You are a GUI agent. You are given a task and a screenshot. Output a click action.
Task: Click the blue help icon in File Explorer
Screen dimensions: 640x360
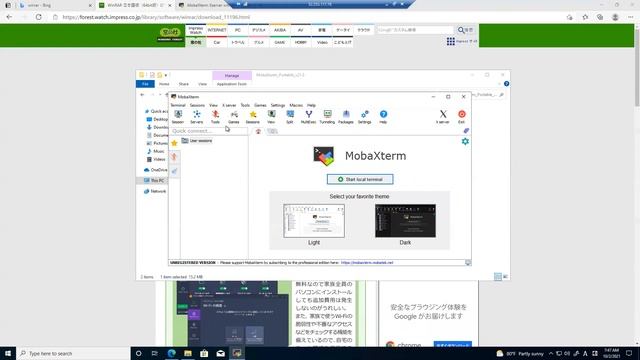coord(506,84)
